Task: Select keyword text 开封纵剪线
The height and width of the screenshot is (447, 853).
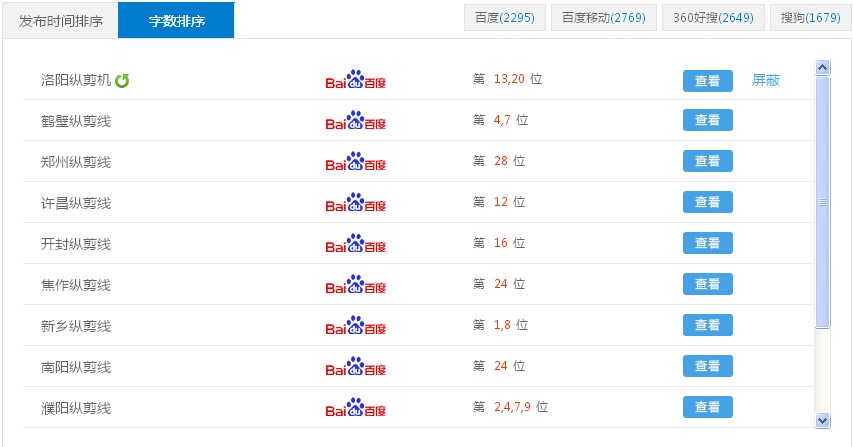Action: [76, 244]
